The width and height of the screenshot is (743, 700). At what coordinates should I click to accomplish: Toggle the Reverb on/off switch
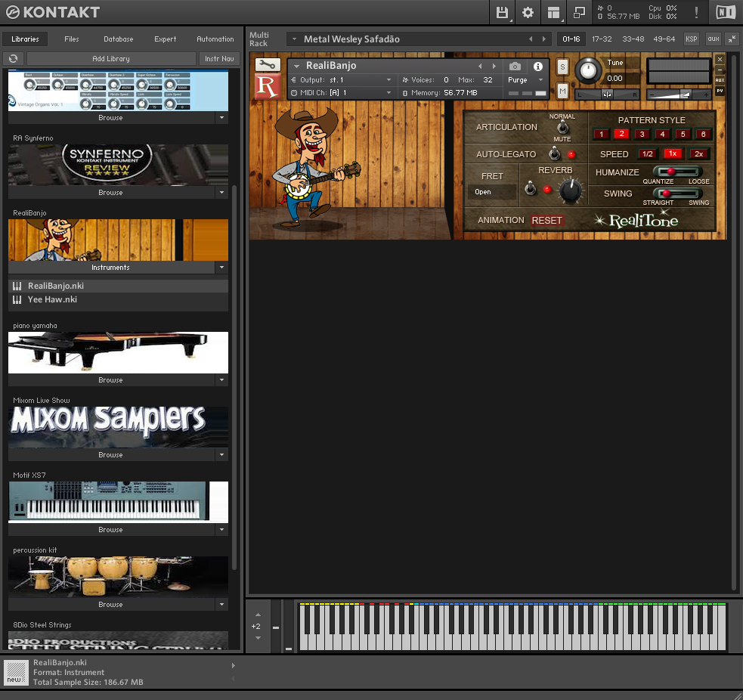[531, 189]
